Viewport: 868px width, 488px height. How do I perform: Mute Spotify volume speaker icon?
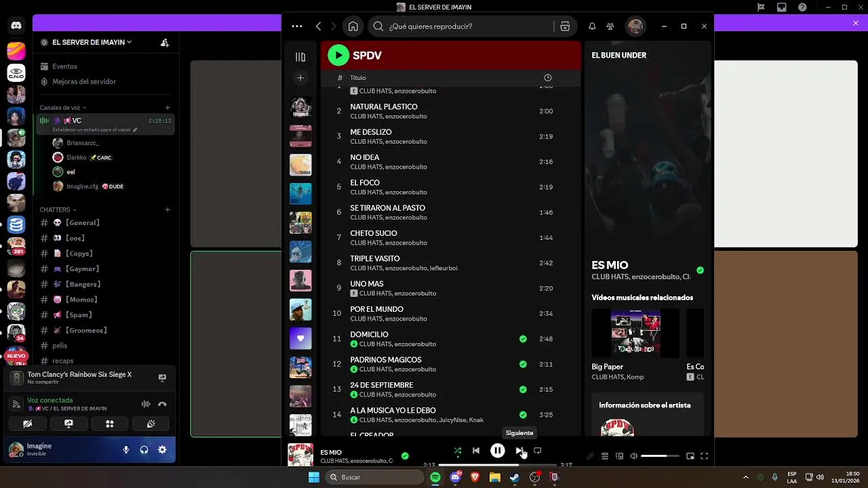tap(634, 456)
